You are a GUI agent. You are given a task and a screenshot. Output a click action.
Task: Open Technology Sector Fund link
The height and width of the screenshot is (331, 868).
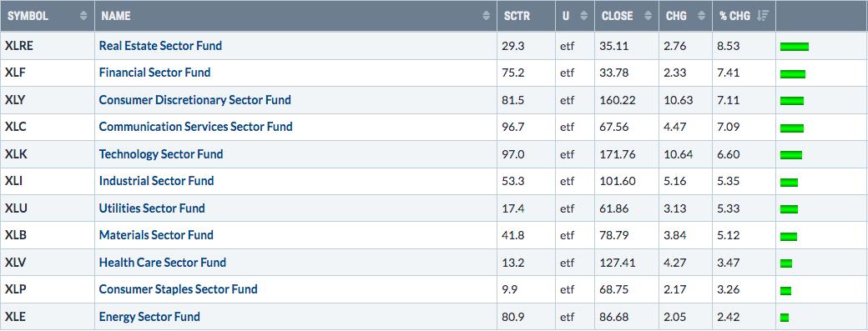(x=161, y=154)
